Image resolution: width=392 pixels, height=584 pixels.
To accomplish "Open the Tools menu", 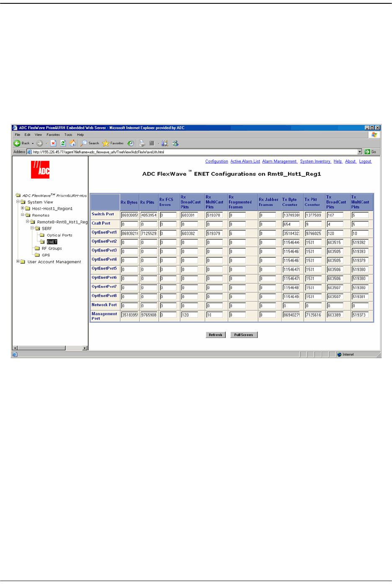I will (68, 135).
